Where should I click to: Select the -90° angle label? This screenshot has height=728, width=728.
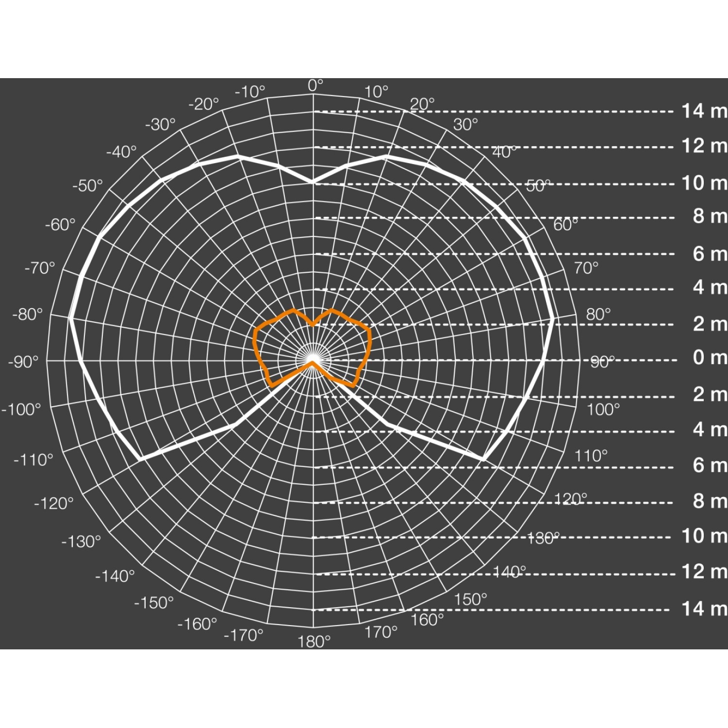point(23,362)
